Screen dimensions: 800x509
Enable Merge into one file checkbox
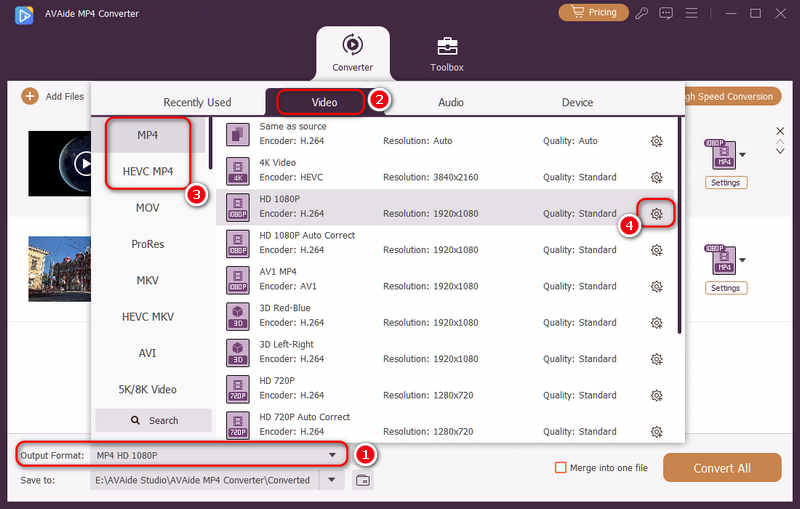click(560, 468)
